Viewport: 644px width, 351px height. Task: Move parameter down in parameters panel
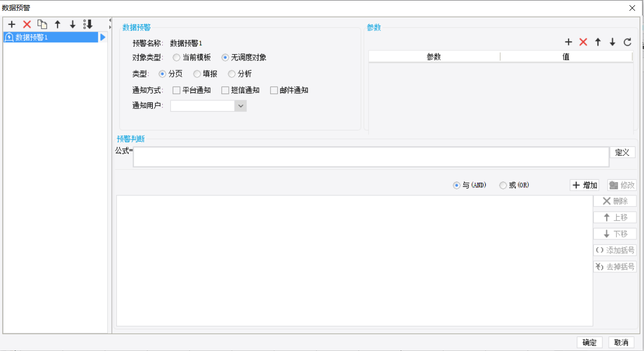tap(613, 42)
